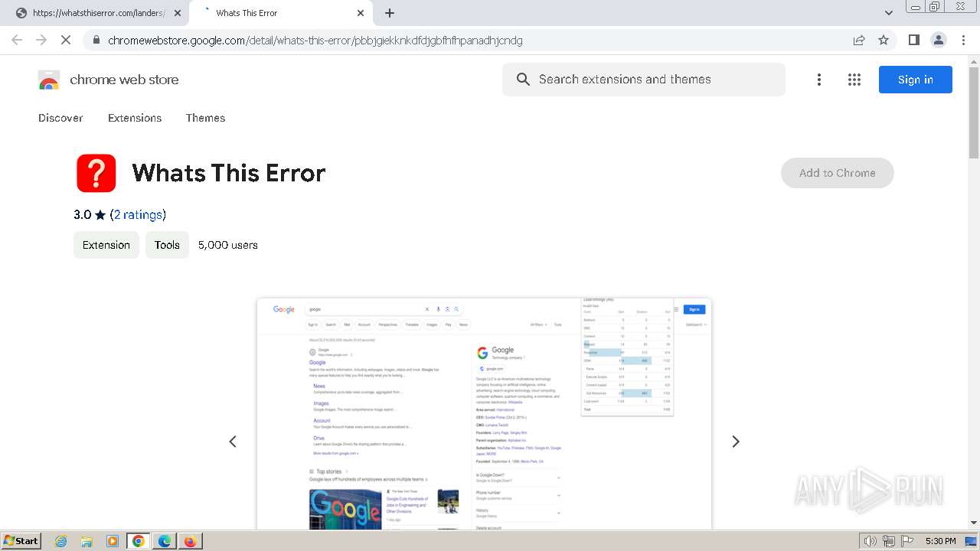
Task: Open a new browser tab
Action: coord(390,13)
